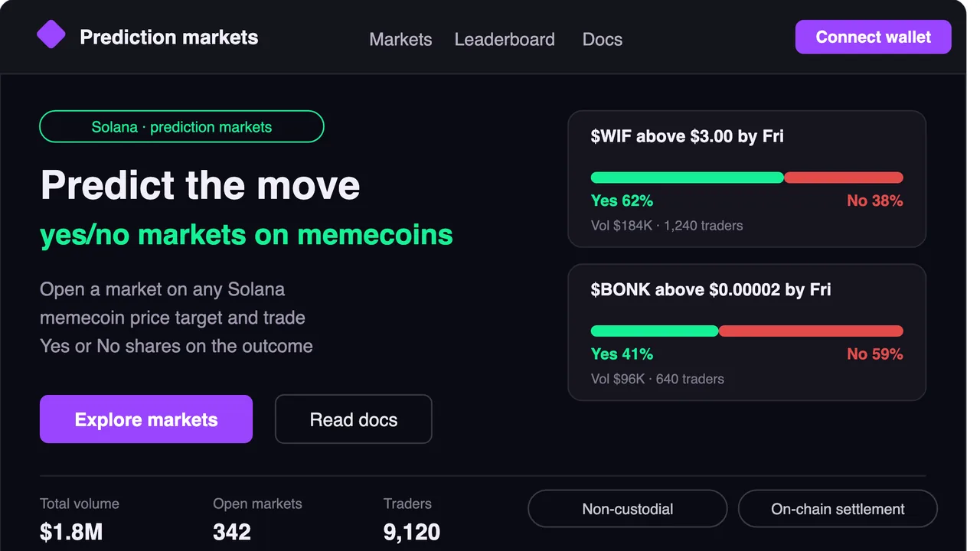Click the yes/no markets on memecoins subheading
The image size is (980, 551).
click(x=247, y=235)
